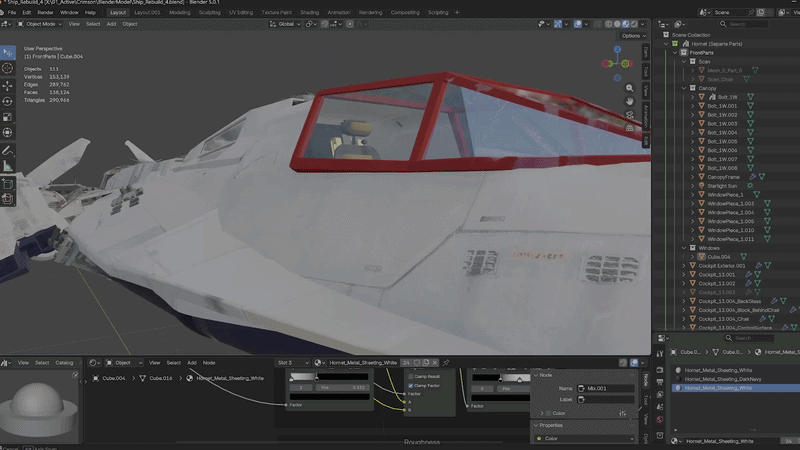Choose the Rotate tool
The image size is (800, 450).
point(8,101)
